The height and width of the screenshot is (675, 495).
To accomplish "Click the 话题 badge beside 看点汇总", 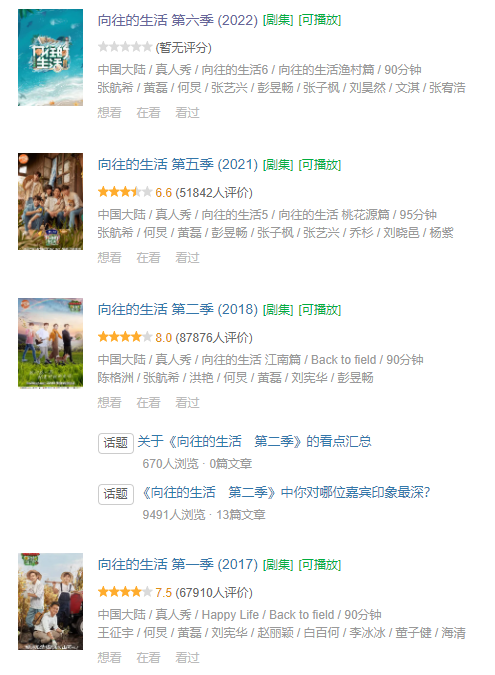I will click(116, 443).
